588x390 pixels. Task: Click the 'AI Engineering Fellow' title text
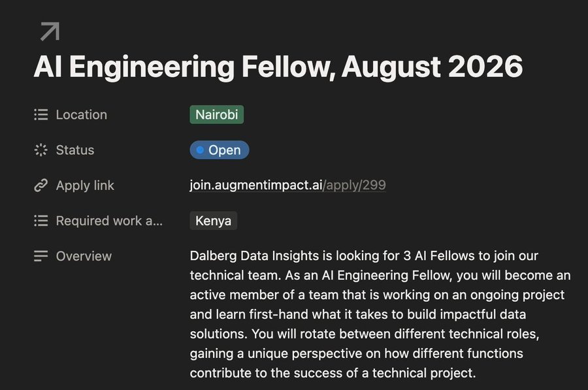click(183, 67)
